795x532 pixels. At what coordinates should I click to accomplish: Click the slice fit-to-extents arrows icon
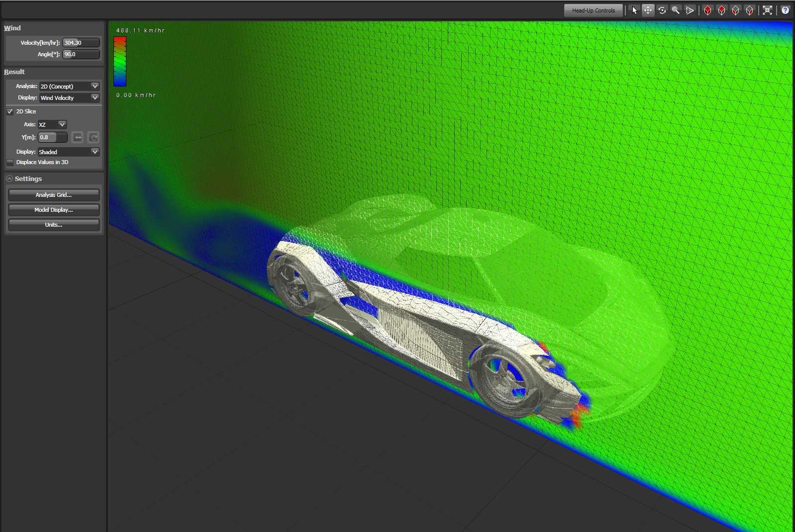[x=78, y=137]
